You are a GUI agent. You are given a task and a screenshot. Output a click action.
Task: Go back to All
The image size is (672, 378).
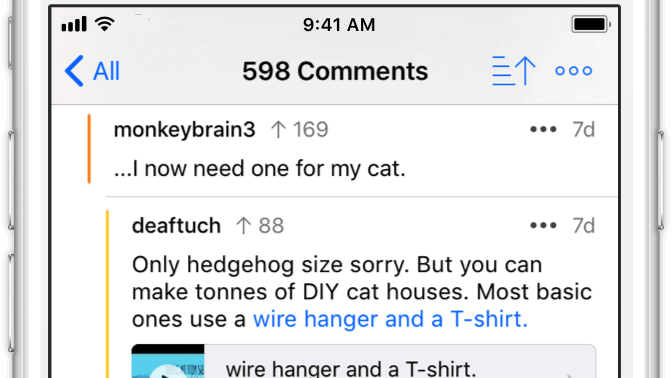tap(92, 71)
